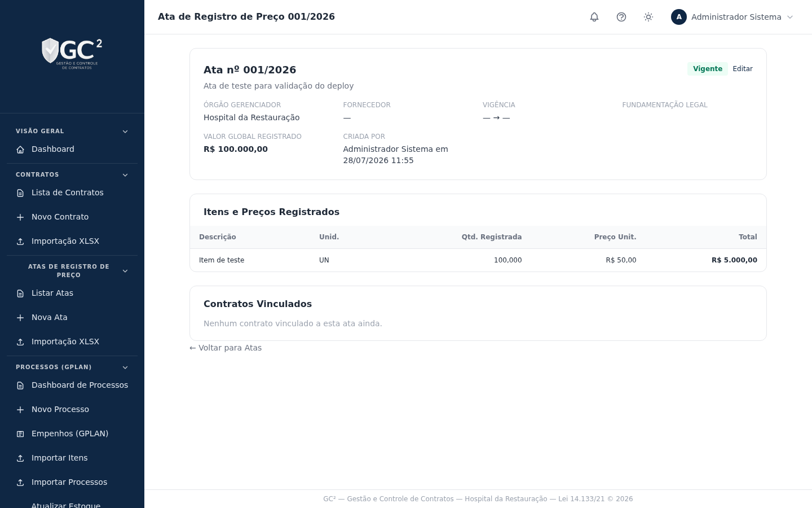Click the Listar Atas document icon

coord(20,294)
